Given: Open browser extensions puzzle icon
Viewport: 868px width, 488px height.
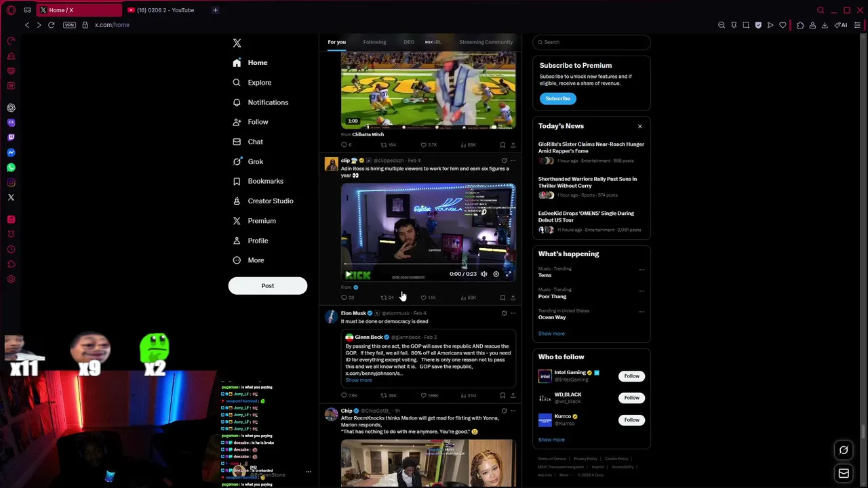Looking at the screenshot, I should click(800, 25).
